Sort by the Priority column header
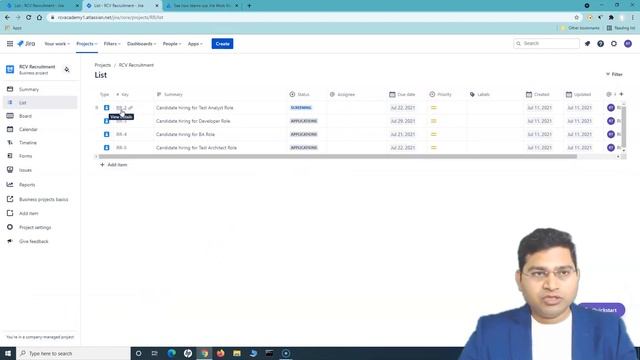The height and width of the screenshot is (360, 640). pos(440,94)
